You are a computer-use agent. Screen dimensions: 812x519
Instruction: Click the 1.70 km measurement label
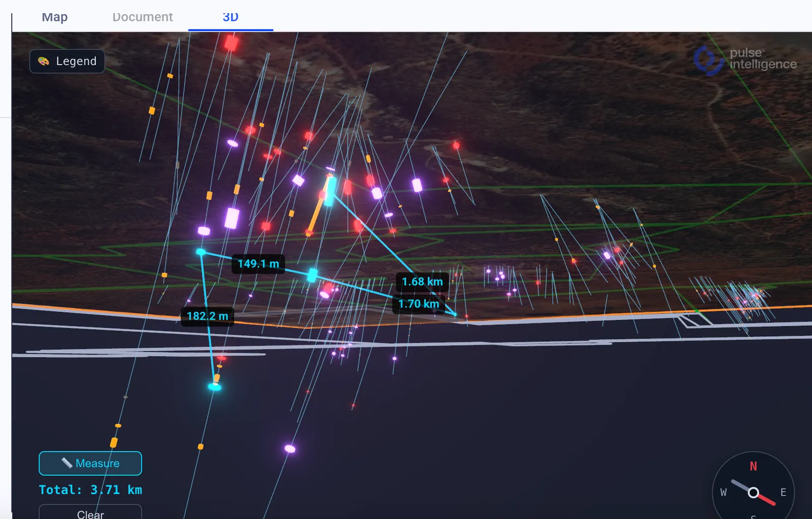(419, 304)
